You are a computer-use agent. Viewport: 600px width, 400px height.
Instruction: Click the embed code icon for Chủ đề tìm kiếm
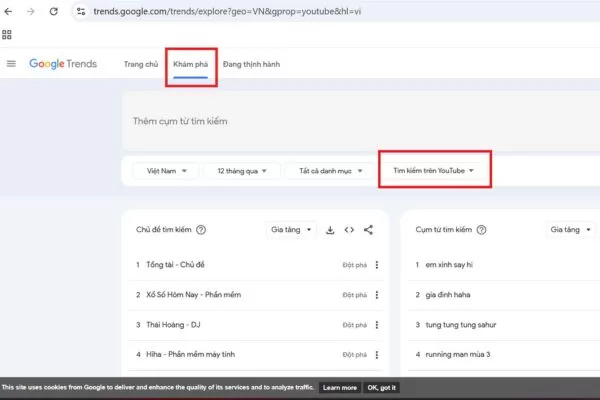click(349, 230)
